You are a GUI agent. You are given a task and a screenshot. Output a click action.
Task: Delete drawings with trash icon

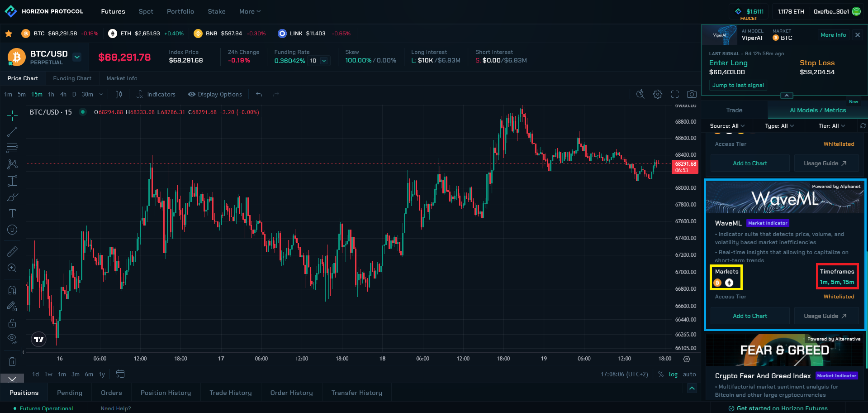click(x=12, y=361)
